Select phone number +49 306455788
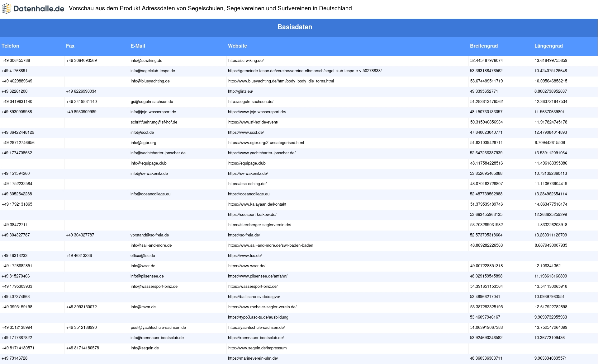Screen dimensions: 598x364 [16, 61]
